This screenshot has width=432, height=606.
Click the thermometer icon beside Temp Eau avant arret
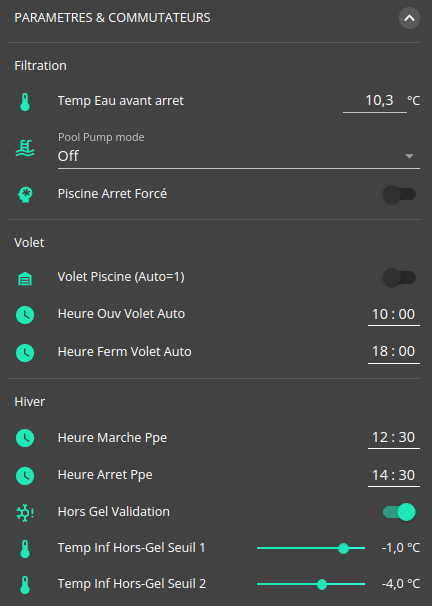coord(25,102)
